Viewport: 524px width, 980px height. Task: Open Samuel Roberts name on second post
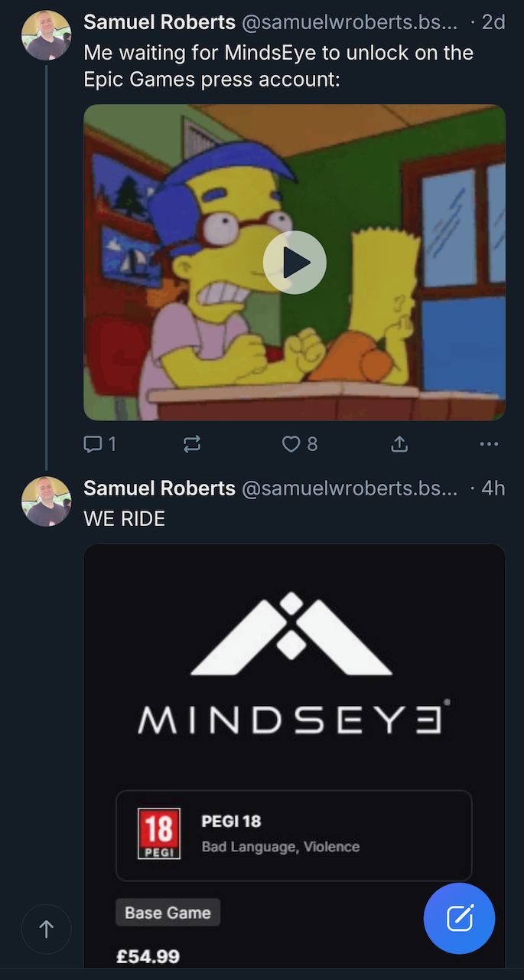tap(159, 488)
